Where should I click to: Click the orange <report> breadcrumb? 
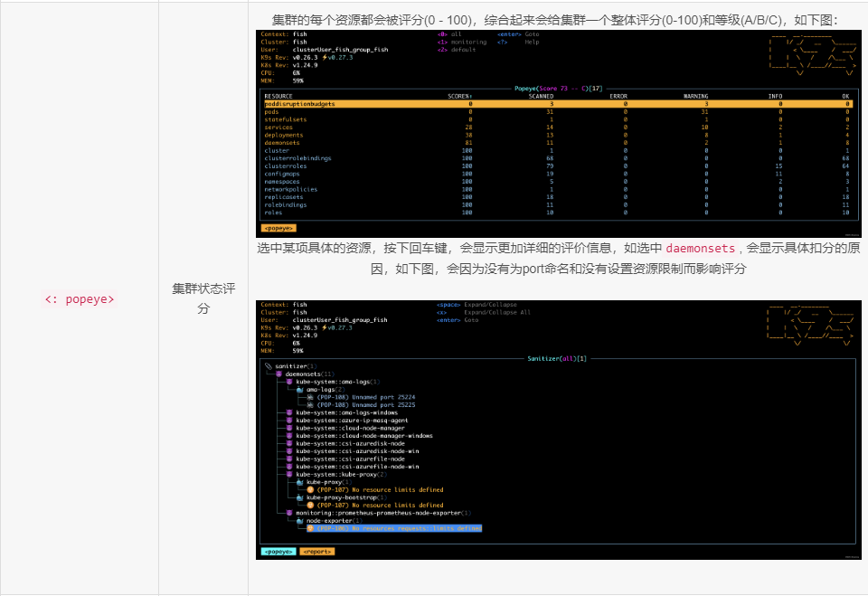point(317,552)
